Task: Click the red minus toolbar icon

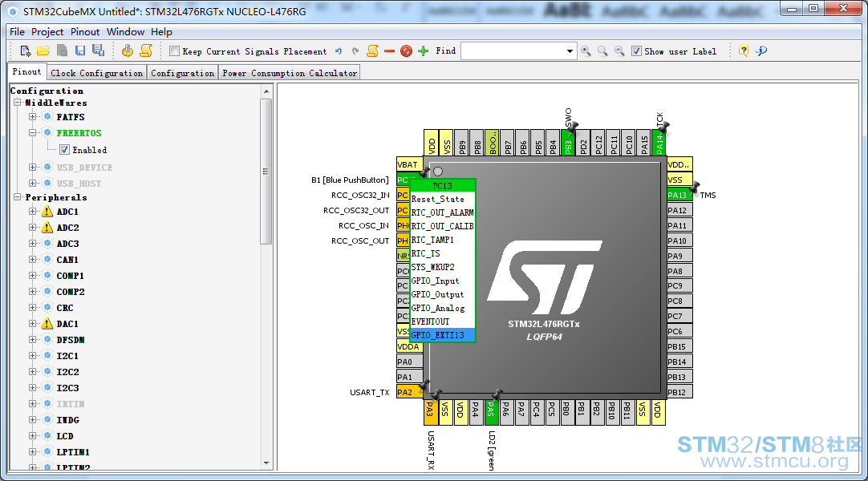Action: click(389, 51)
